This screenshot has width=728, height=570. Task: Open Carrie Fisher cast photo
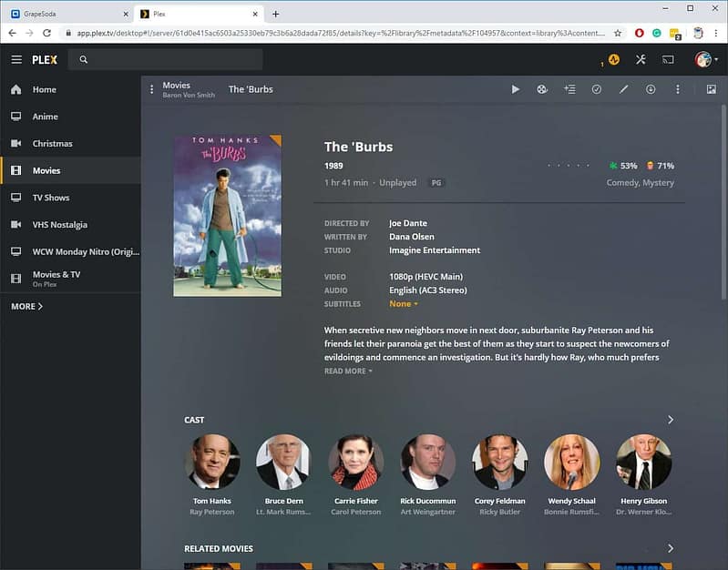[356, 462]
